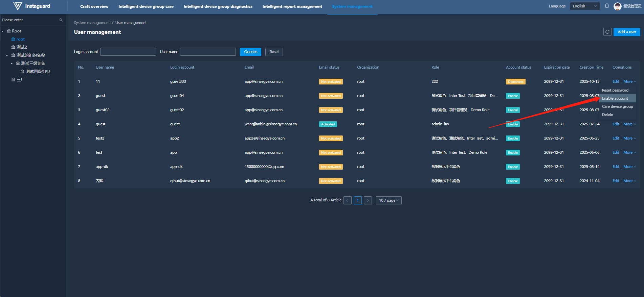Collapse the 测试的组织名称 tree node
This screenshot has height=297, width=644.
(x=7, y=55)
